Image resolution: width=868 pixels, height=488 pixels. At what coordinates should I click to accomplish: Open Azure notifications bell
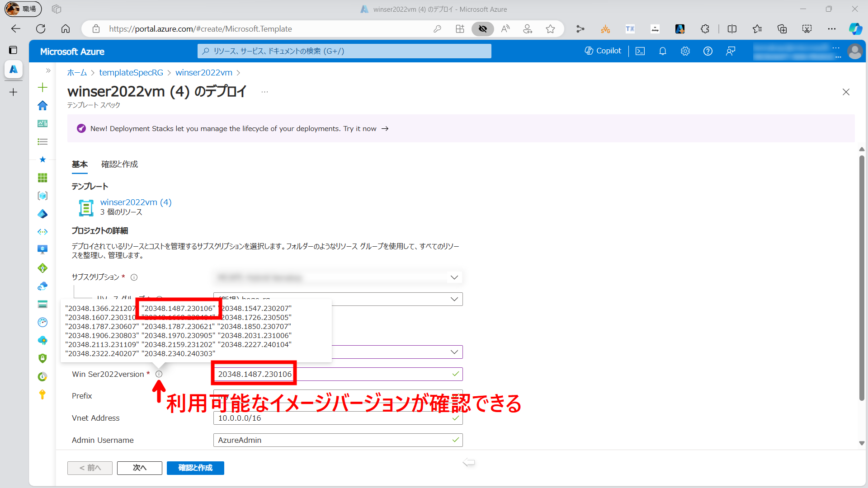(663, 51)
